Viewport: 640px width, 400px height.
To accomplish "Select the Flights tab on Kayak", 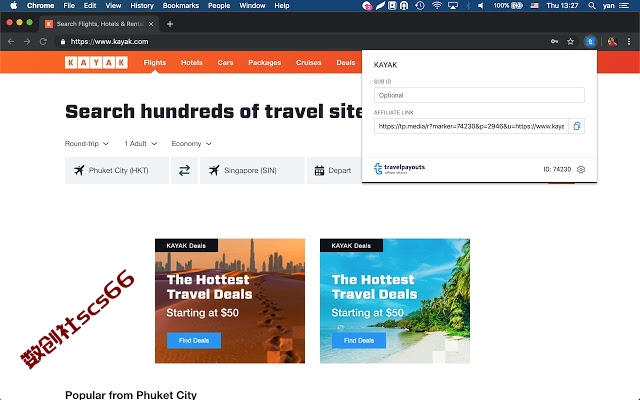I will pos(155,62).
